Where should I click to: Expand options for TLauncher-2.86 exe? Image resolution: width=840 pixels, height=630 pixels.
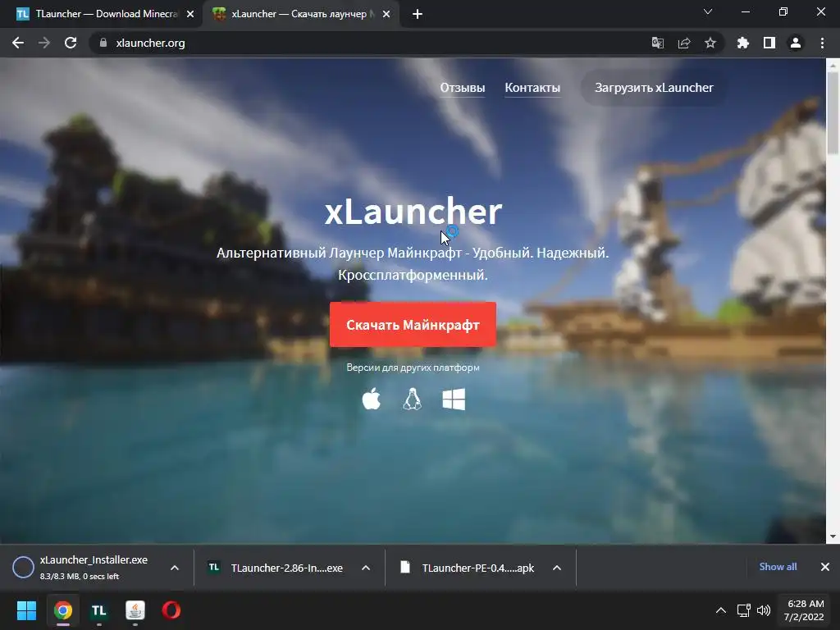coord(366,568)
